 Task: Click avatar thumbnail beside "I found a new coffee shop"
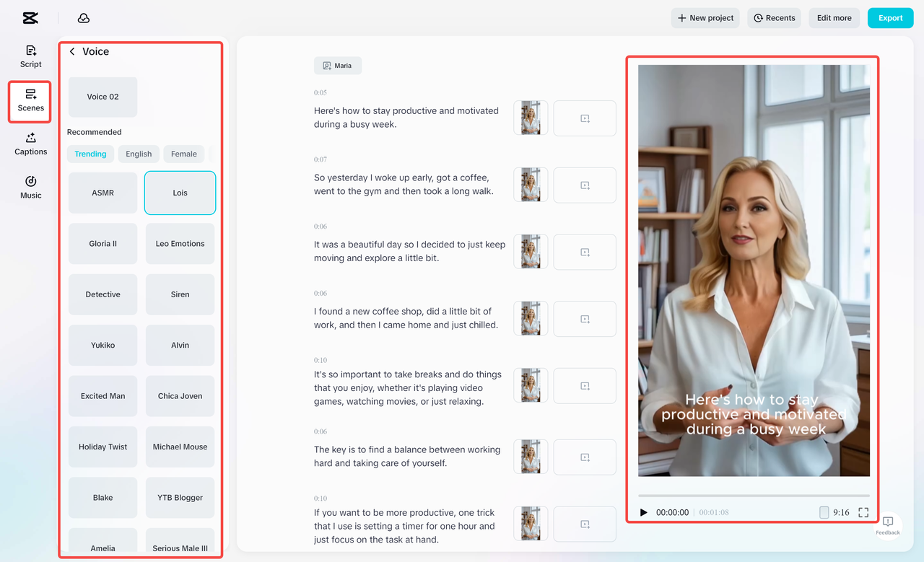coord(531,319)
